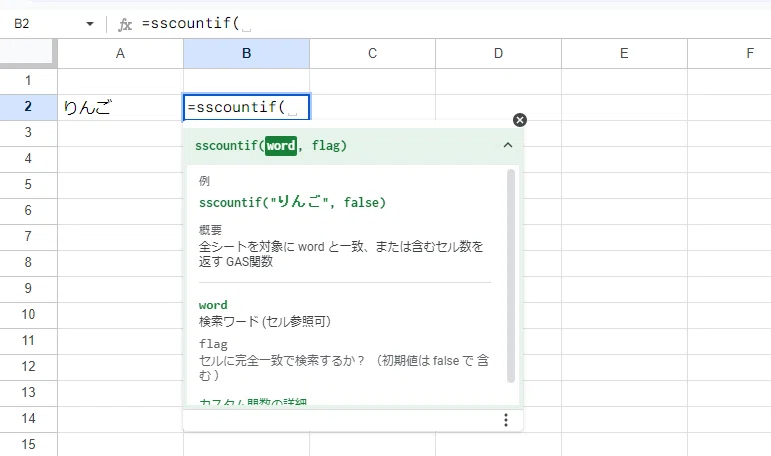
Task: Click the flag parameter in the function signature
Action: (326, 146)
